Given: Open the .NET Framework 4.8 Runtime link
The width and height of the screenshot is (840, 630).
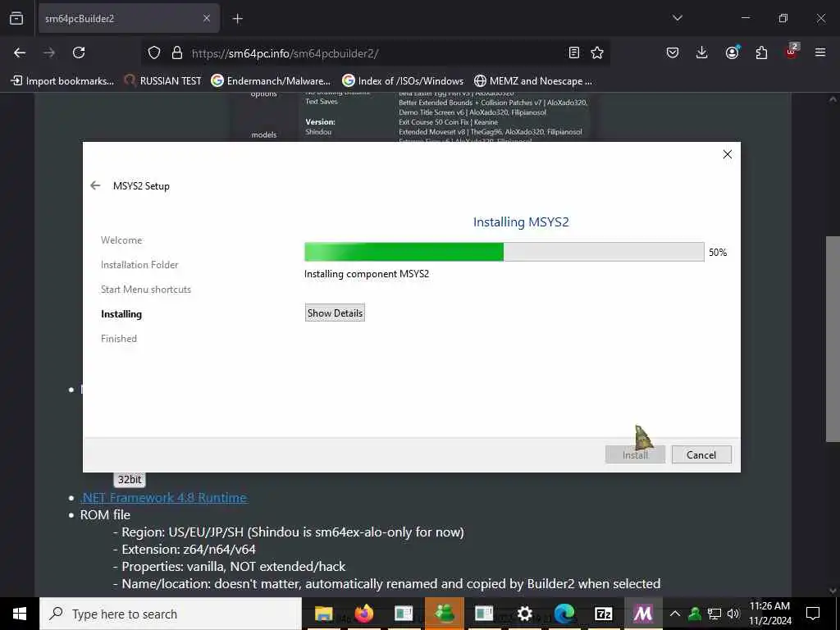Looking at the screenshot, I should point(163,497).
